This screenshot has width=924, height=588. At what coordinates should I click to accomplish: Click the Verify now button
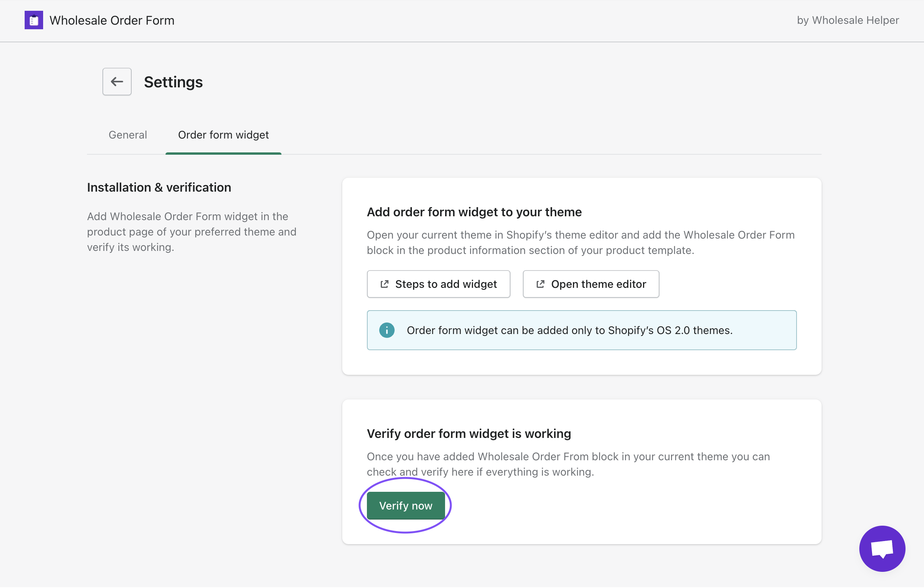click(x=406, y=506)
